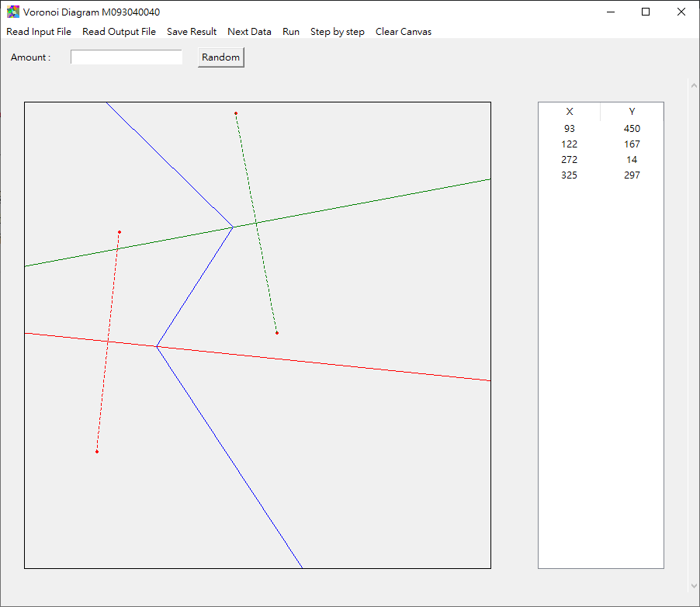Open the Read Output File menu
This screenshot has height=607, width=700.
(x=119, y=32)
